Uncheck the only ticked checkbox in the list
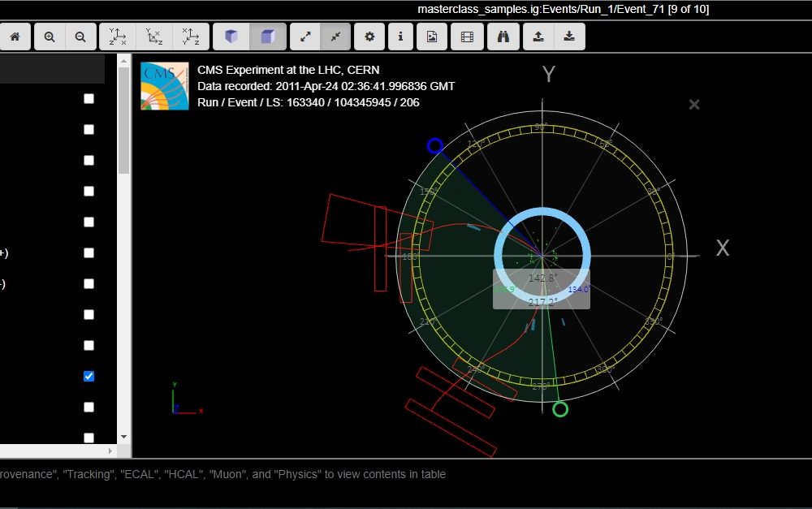 (89, 377)
